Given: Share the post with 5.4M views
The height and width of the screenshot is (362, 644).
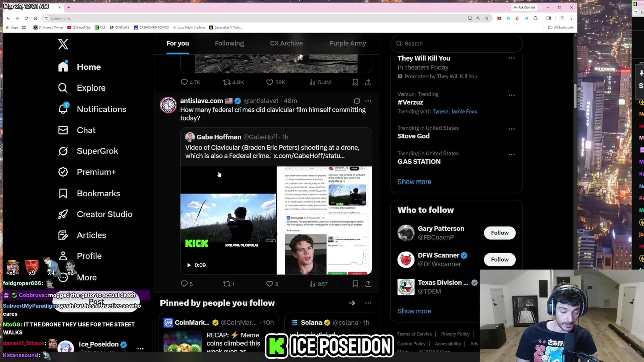Looking at the screenshot, I should [x=368, y=82].
